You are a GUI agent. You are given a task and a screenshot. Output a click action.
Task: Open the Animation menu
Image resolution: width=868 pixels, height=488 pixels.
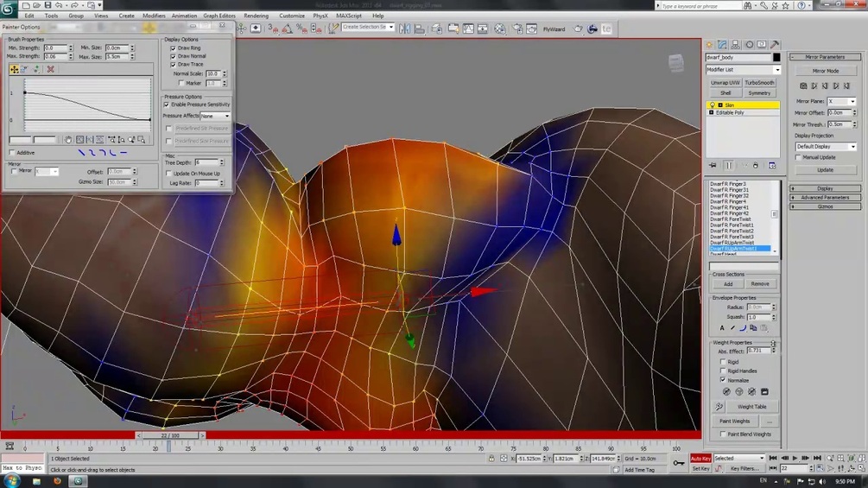[x=184, y=16]
